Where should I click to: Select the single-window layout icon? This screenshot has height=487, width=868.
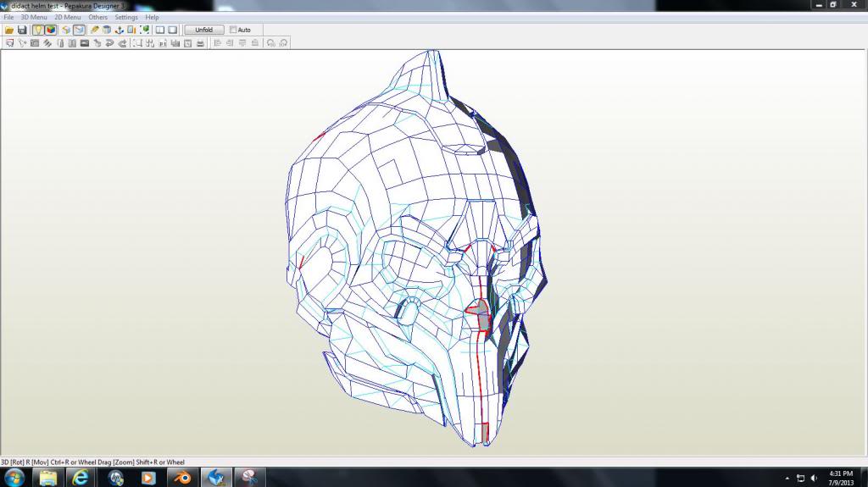(173, 30)
